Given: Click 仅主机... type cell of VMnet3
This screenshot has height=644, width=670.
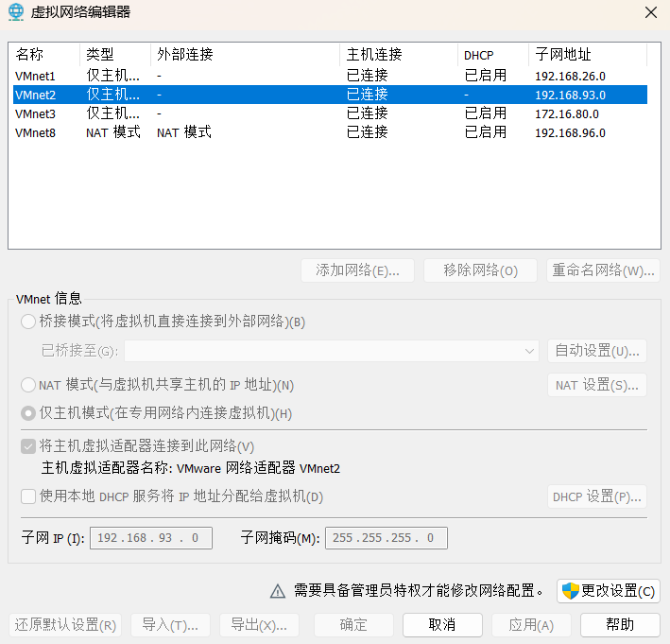Looking at the screenshot, I should pyautogui.click(x=112, y=113).
